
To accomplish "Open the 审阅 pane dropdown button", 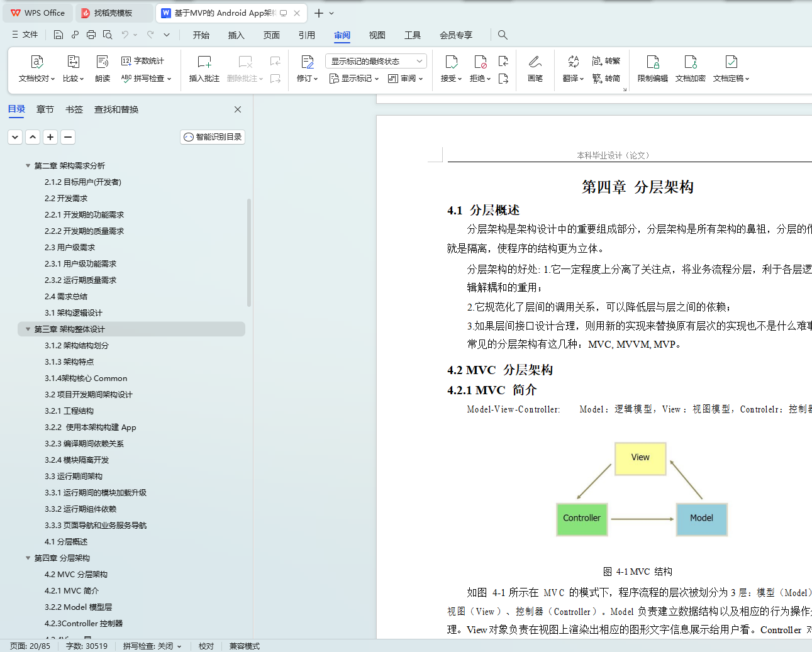I will [x=406, y=79].
